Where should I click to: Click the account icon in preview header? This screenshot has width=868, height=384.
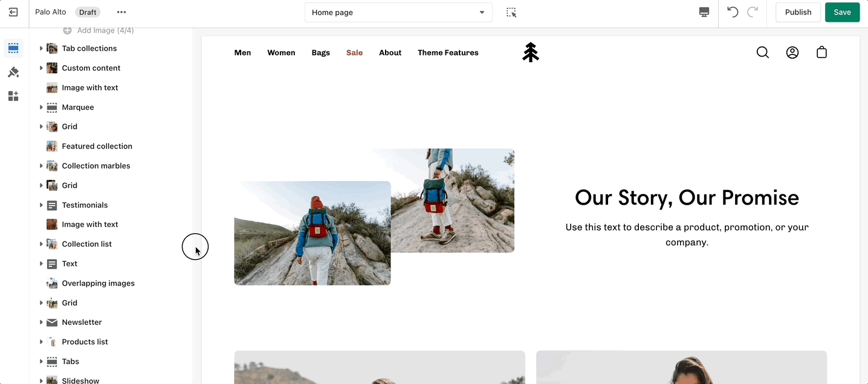point(792,53)
